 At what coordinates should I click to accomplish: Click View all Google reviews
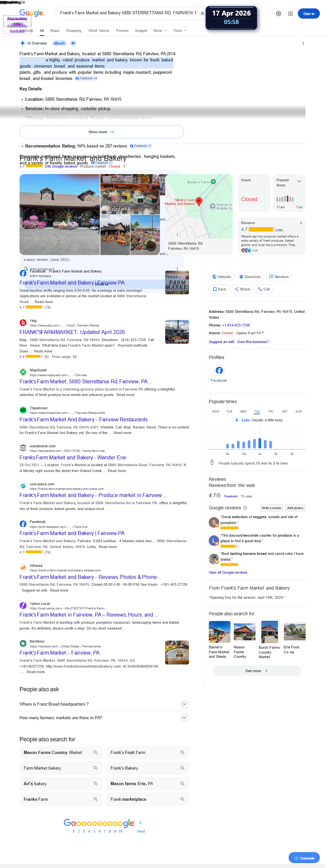[x=228, y=572]
